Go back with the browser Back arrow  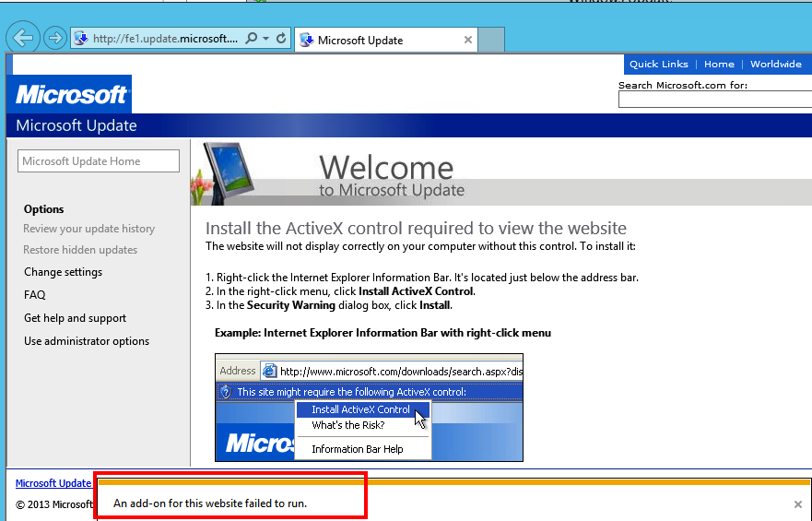(23, 37)
